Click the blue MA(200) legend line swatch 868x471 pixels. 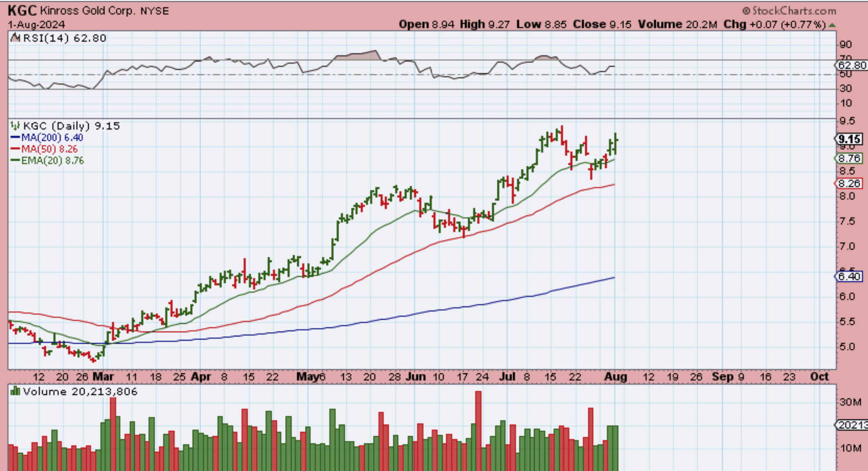15,137
